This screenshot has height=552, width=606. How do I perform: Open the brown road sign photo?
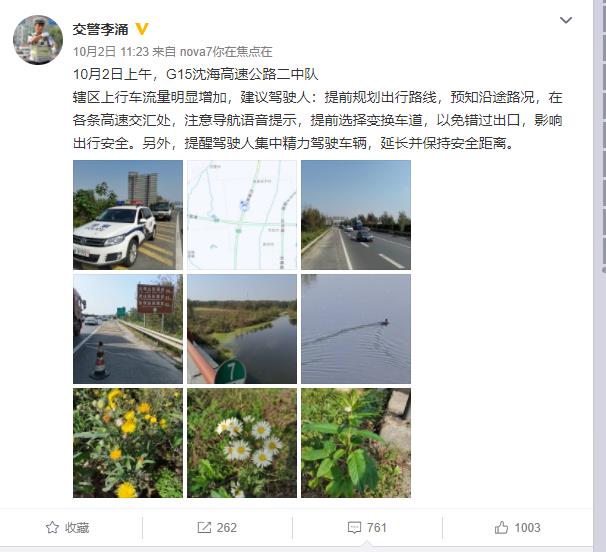128,329
